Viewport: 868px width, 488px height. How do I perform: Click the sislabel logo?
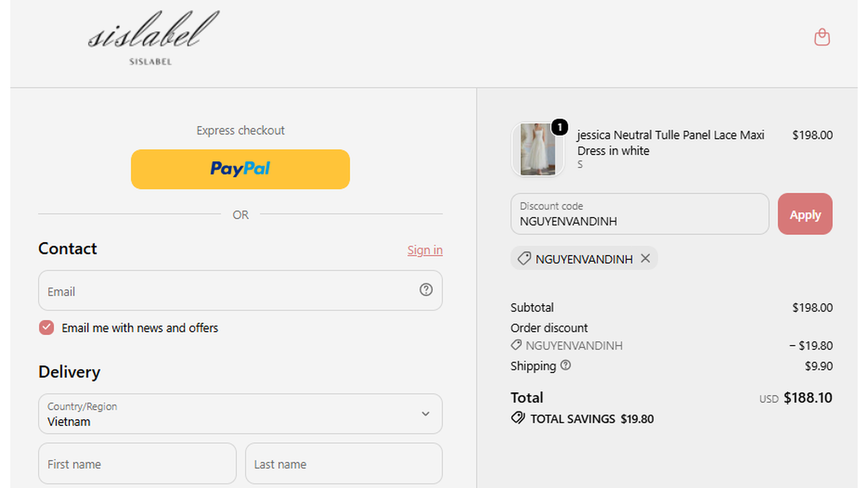(x=152, y=37)
